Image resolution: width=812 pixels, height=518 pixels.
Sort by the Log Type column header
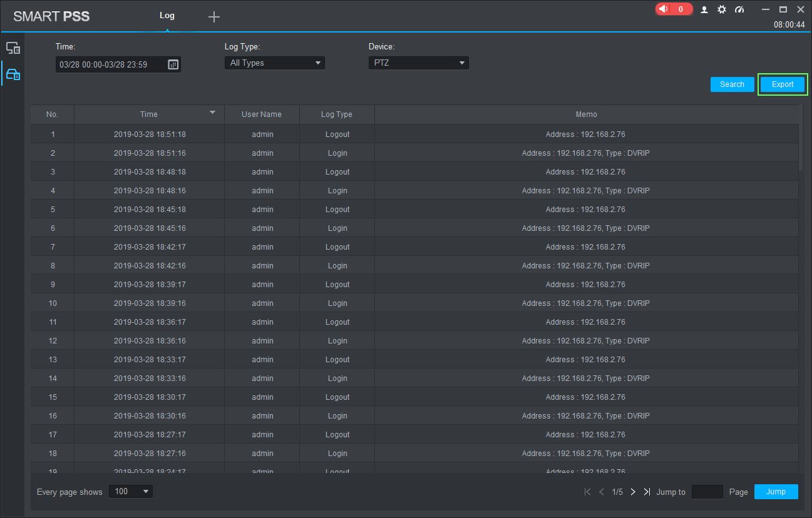pyautogui.click(x=337, y=114)
